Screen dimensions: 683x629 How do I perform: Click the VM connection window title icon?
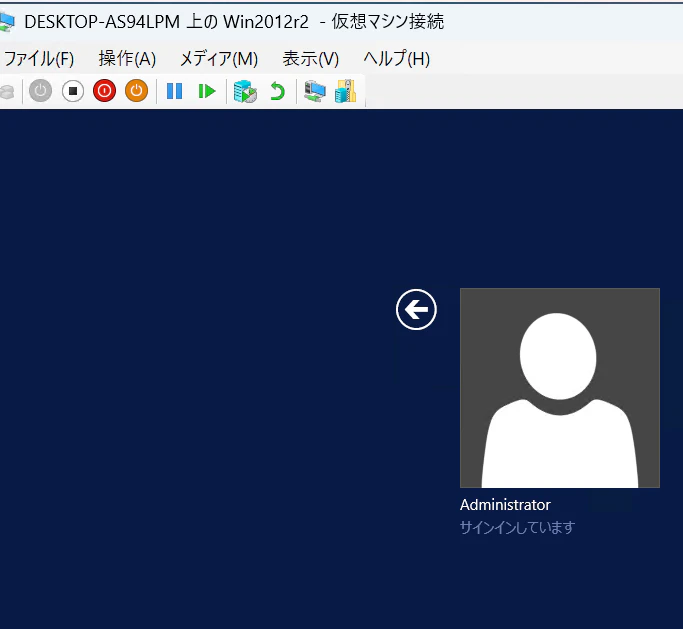point(7,21)
